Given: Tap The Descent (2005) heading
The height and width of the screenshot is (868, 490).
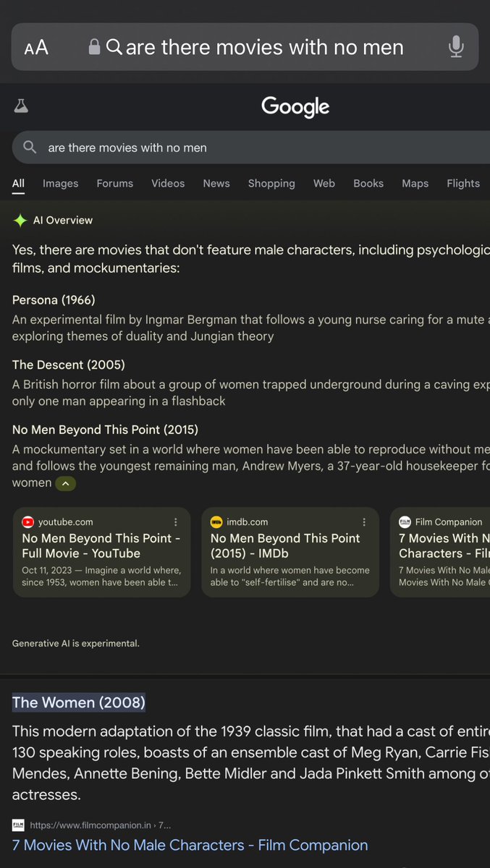Looking at the screenshot, I should (69, 365).
